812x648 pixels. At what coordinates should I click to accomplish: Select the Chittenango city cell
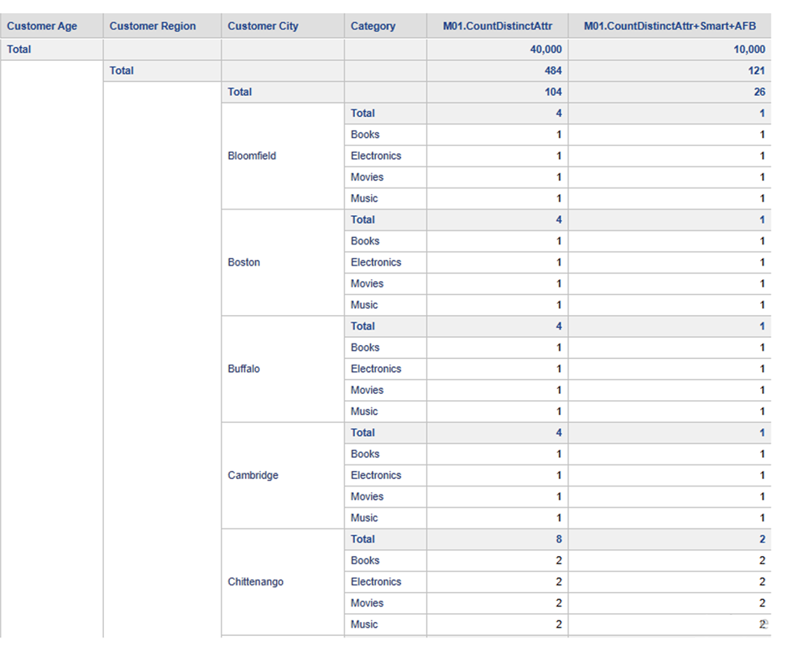[x=256, y=581]
